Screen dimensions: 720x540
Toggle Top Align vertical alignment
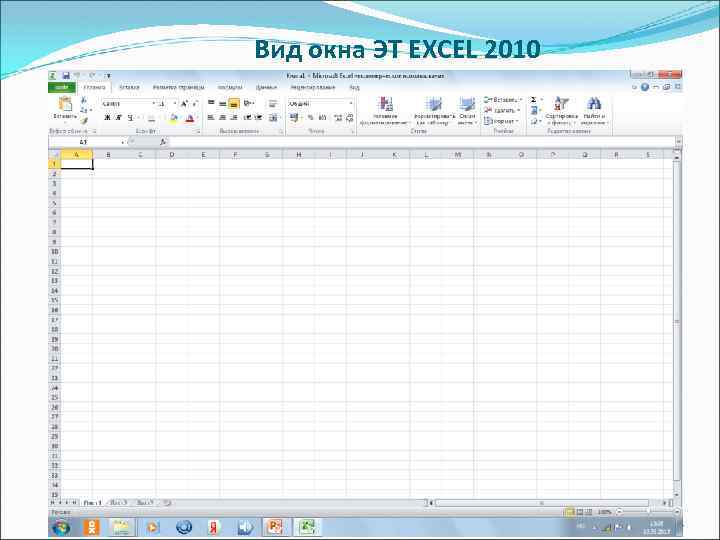tap(211, 103)
